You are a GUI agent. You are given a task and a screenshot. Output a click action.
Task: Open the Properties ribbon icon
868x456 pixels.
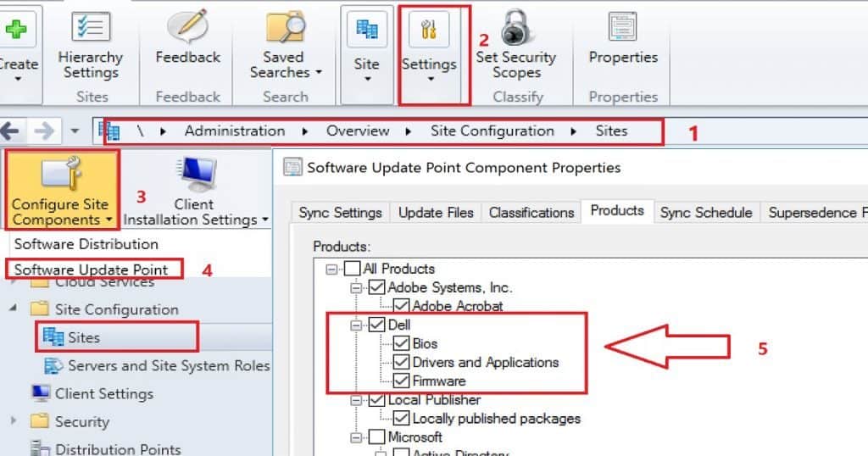point(623,26)
